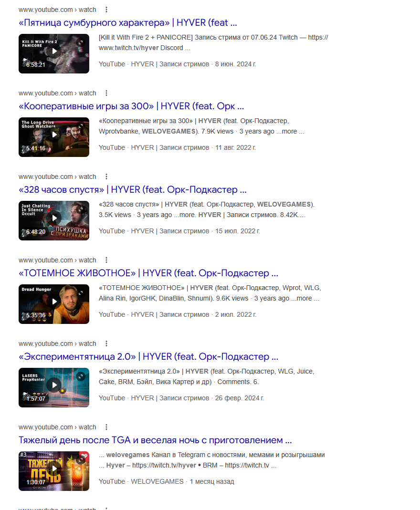Click the '11 авг. 2022 г.' source line

point(177,148)
